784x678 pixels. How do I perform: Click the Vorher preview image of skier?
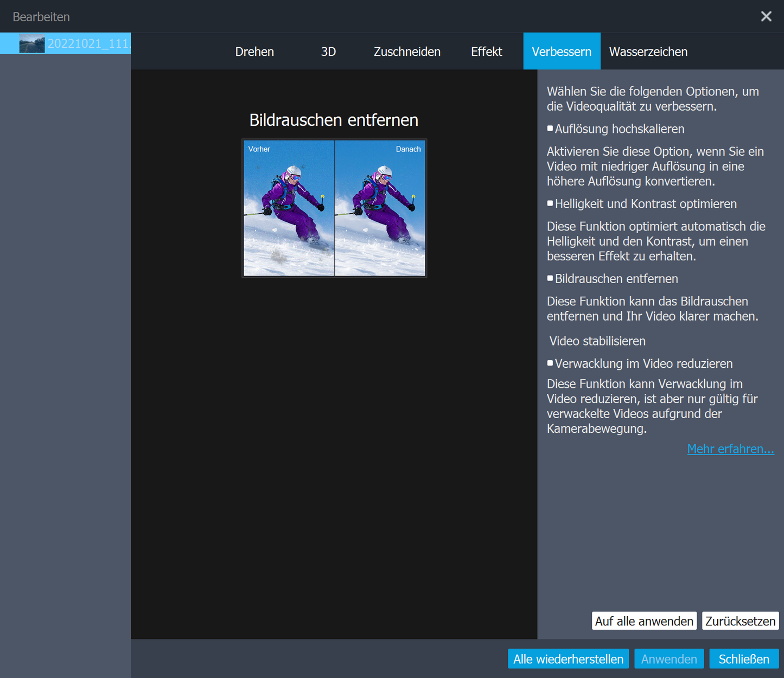pyautogui.click(x=289, y=208)
